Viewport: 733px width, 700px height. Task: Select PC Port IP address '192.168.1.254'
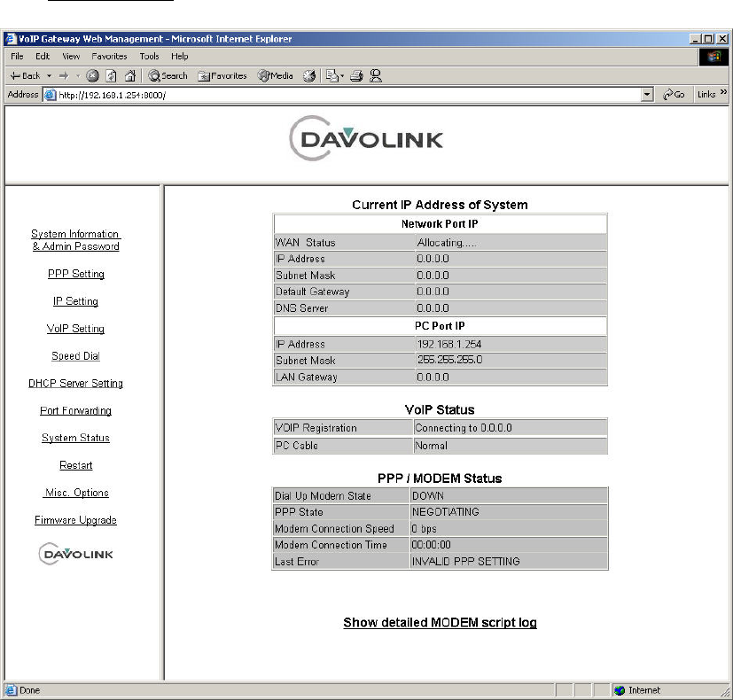[449, 345]
